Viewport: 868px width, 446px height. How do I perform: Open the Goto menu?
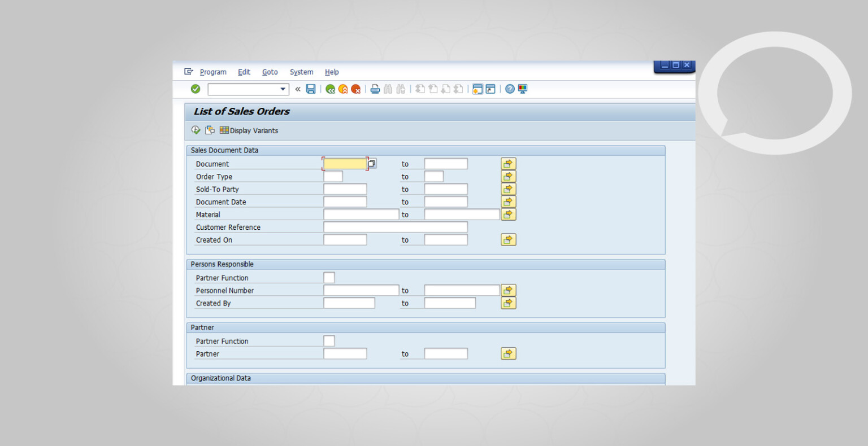[x=270, y=72]
